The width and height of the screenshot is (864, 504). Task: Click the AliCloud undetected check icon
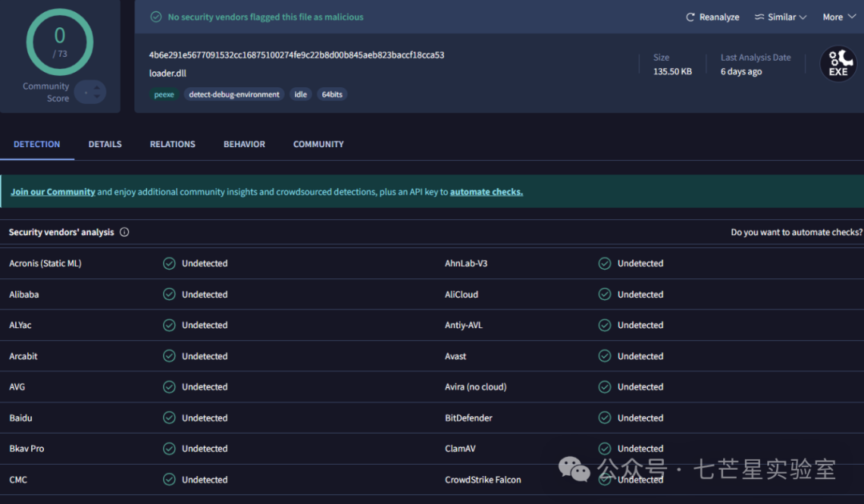(x=605, y=294)
